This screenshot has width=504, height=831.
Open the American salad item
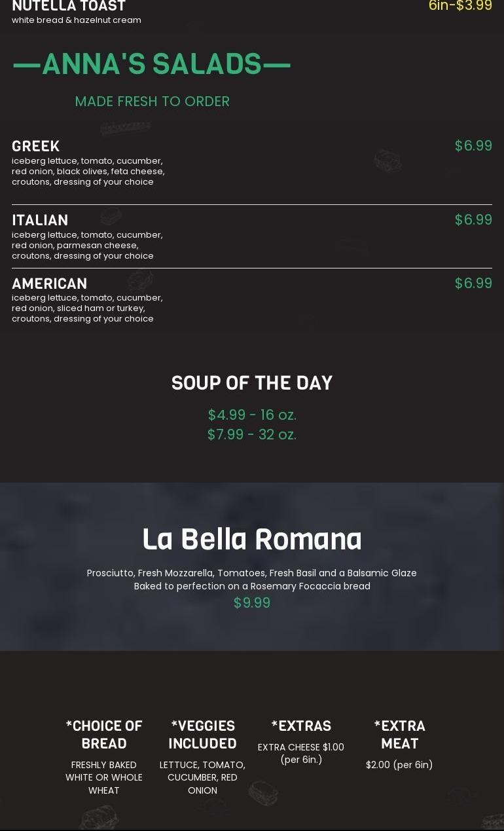pos(49,284)
